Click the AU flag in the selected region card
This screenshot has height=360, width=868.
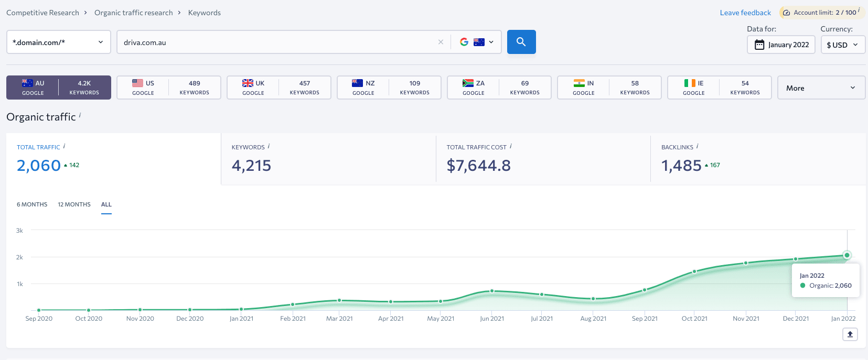click(x=27, y=83)
